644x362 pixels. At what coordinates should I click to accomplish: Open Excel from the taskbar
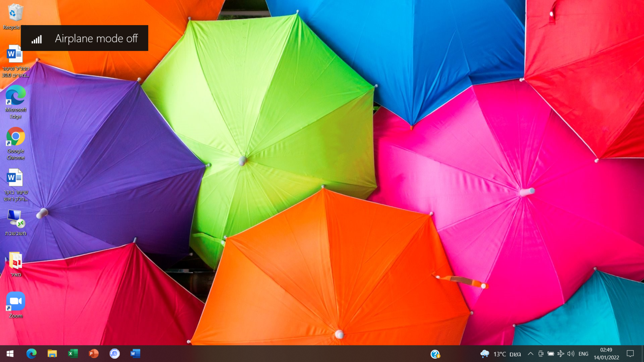[x=73, y=354]
